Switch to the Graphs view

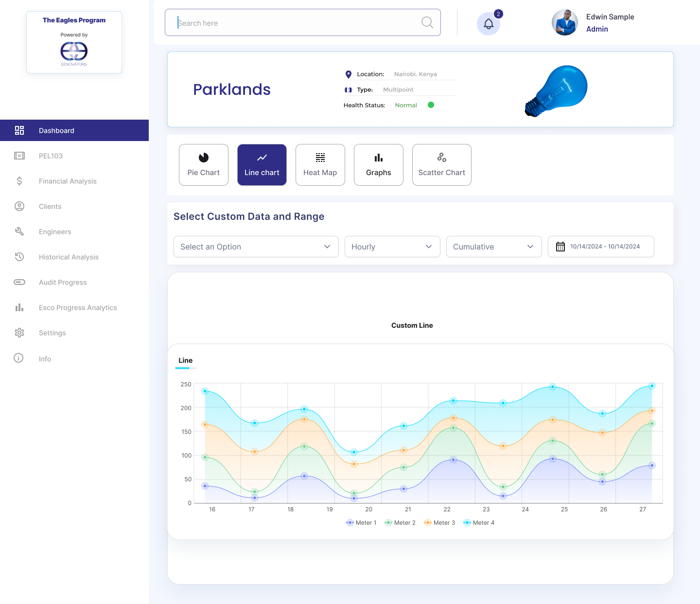point(379,165)
